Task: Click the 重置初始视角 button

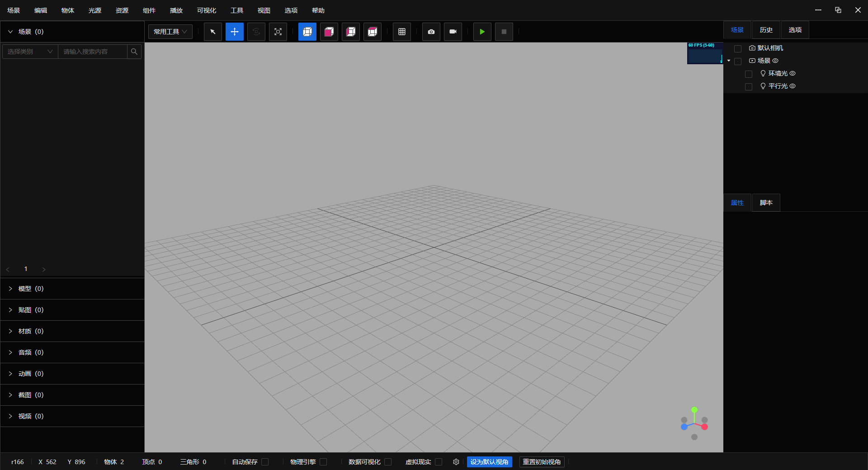Action: click(x=542, y=462)
